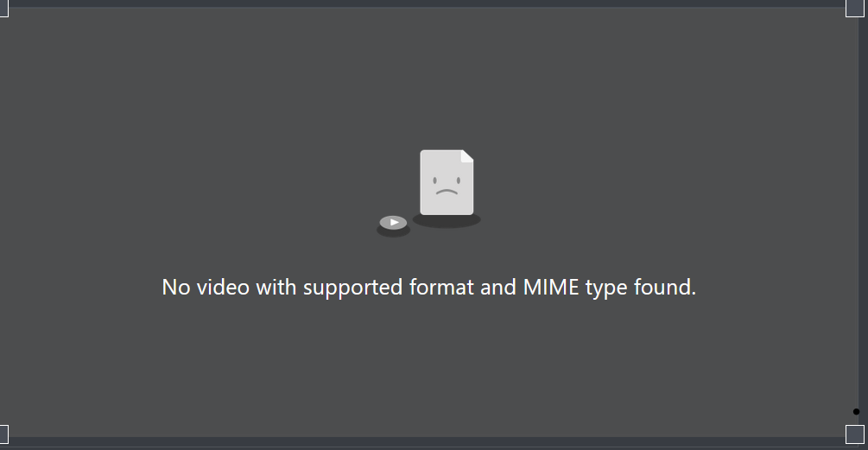Click the words "No video" in the message
Viewport: 868px width, 450px height.
click(x=206, y=288)
